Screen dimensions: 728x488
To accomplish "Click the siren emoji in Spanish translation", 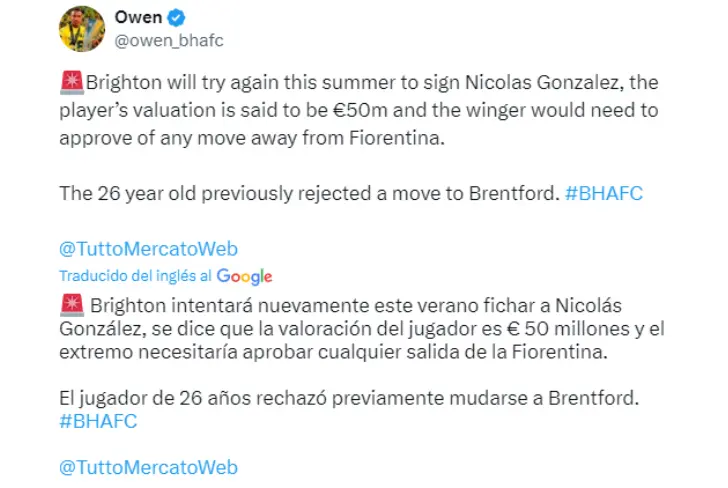I will [72, 306].
